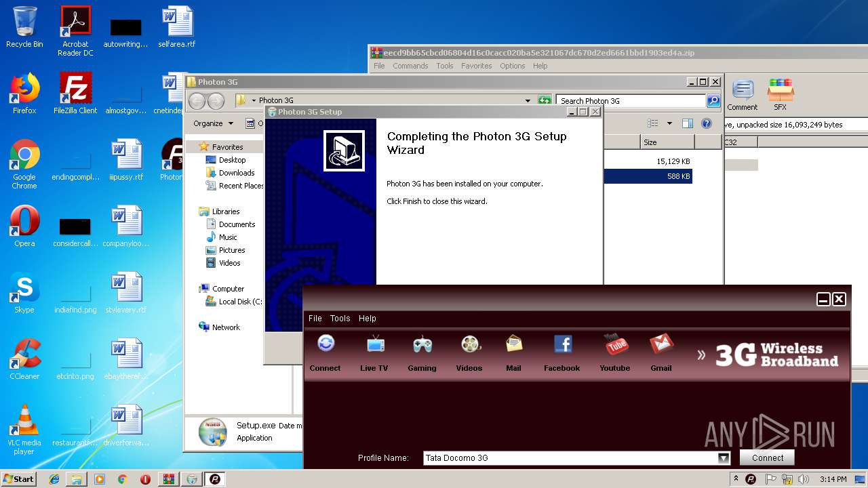The image size is (868, 488).
Task: Open Help menu in 3G dialer
Action: [x=368, y=319]
